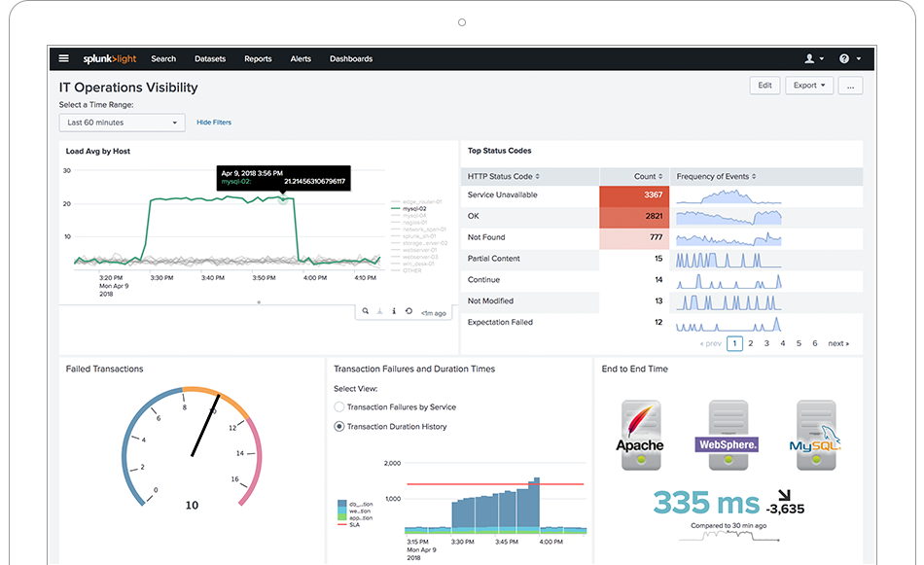
Task: Open the user account menu
Action: tap(814, 58)
